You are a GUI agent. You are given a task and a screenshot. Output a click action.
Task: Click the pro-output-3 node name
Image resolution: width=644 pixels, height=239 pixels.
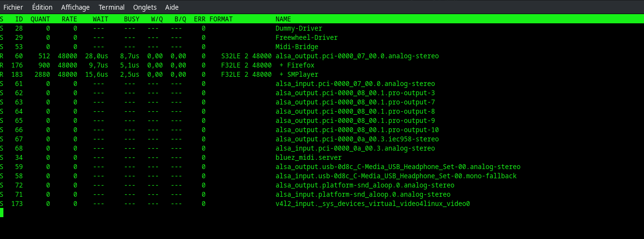click(355, 93)
